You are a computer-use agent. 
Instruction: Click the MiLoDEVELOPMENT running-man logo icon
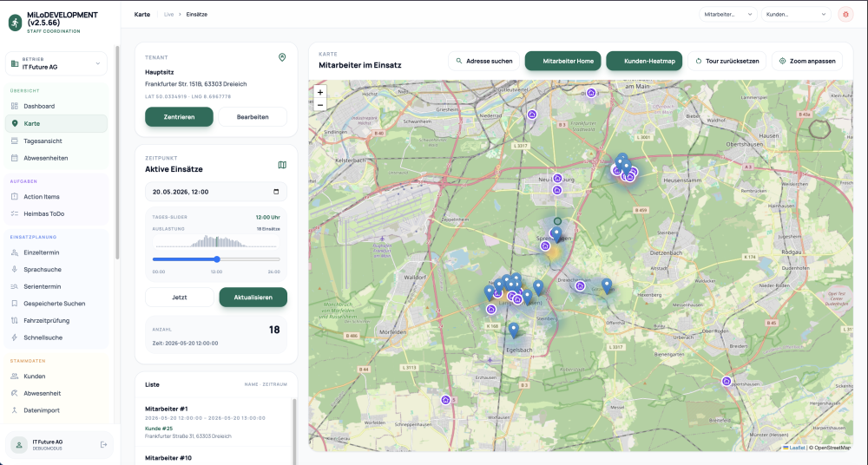pos(15,23)
